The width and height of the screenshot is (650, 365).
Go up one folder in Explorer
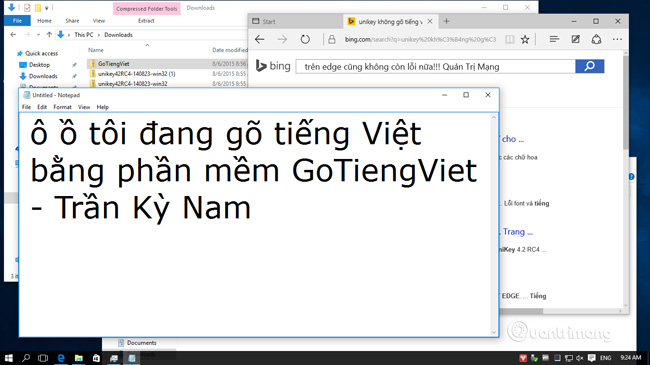(49, 35)
